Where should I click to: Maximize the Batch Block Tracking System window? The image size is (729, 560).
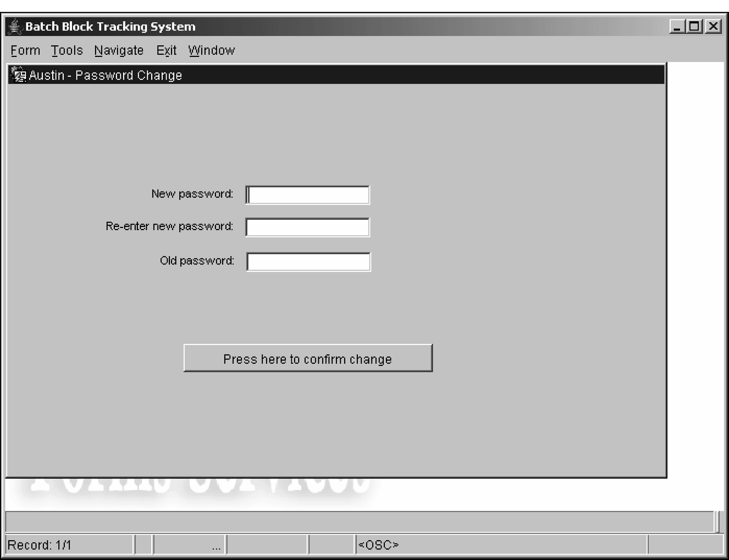tap(695, 27)
